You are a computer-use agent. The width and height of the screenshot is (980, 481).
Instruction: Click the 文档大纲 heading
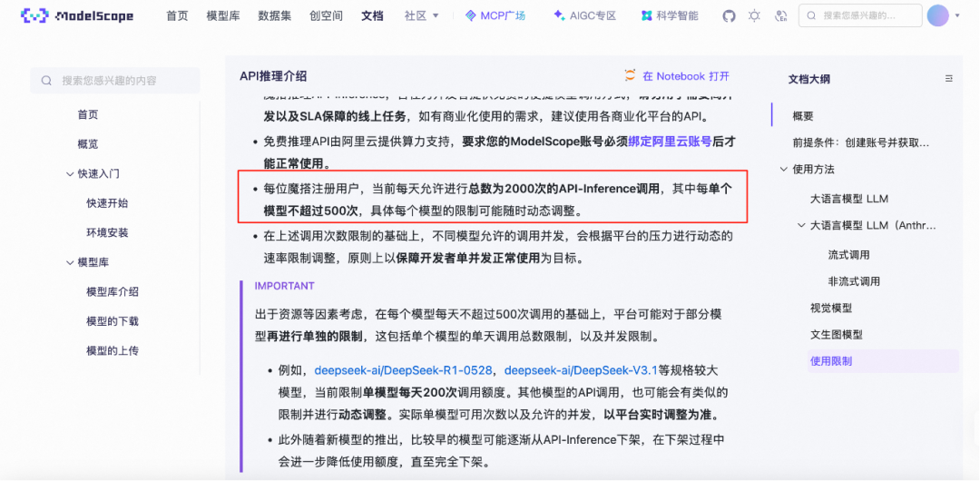(808, 79)
